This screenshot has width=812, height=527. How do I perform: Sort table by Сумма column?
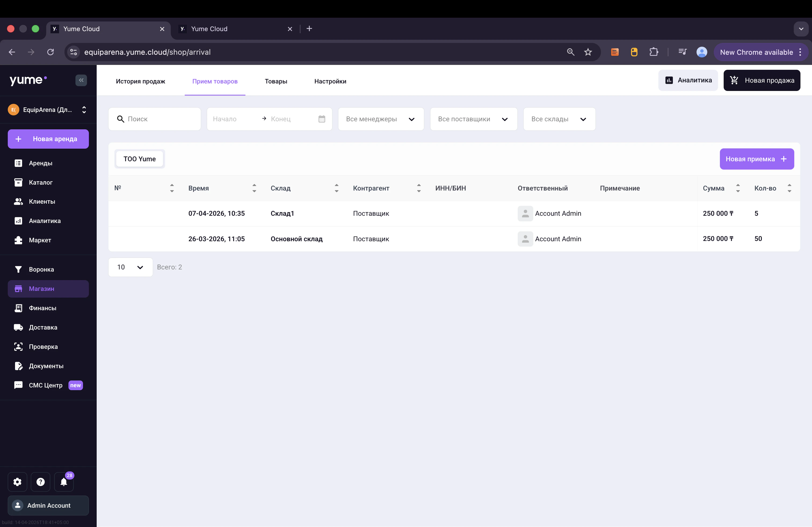738,188
